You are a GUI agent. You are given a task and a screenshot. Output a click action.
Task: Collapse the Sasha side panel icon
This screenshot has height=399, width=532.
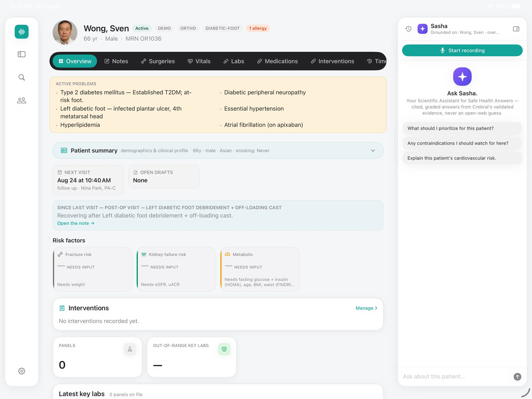click(516, 29)
